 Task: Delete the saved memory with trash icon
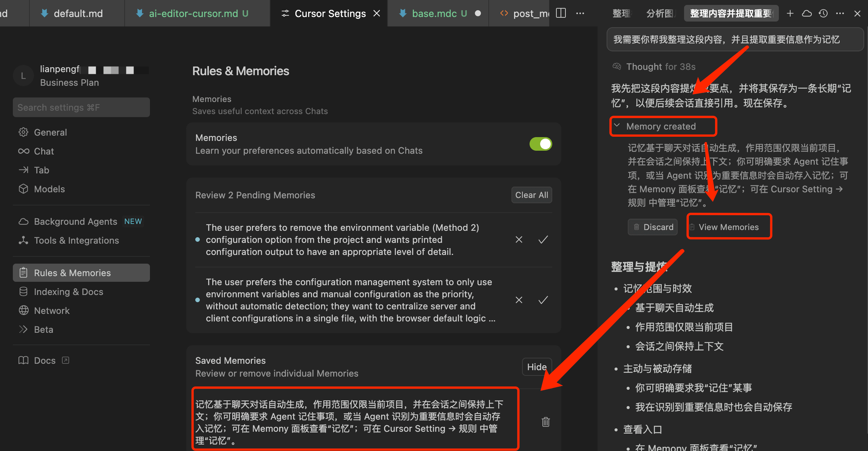click(546, 422)
